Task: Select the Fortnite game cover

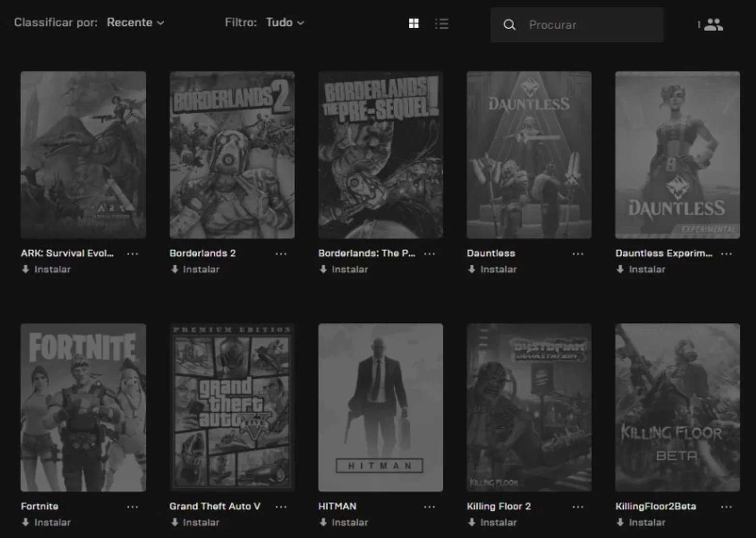Action: point(83,408)
